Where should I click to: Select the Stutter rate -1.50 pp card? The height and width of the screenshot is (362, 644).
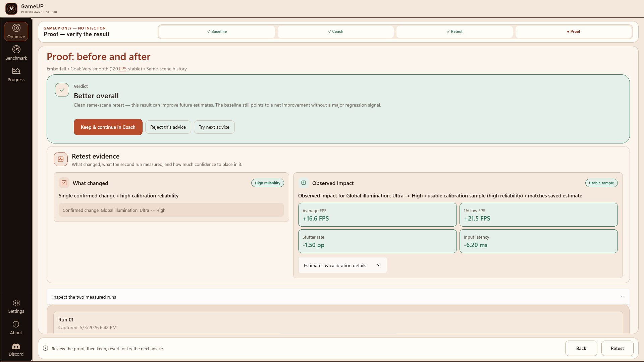tap(377, 241)
